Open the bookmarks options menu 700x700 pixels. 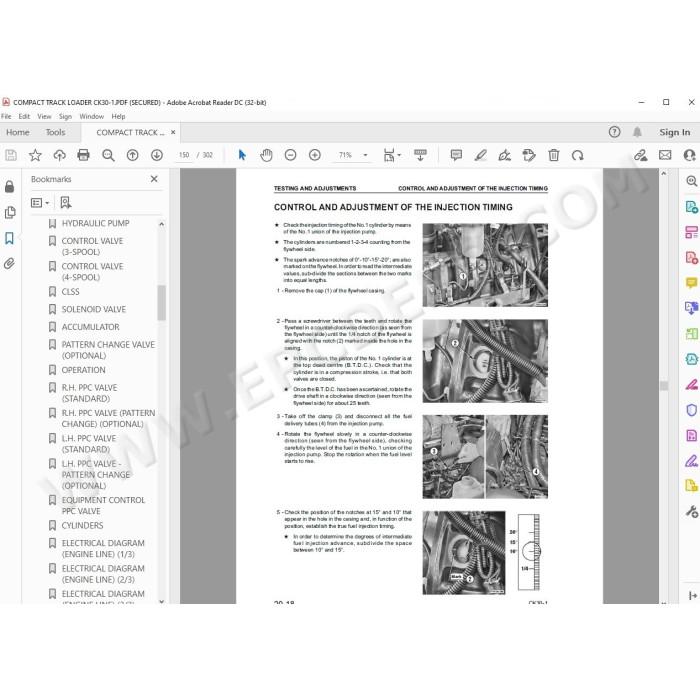pos(40,203)
